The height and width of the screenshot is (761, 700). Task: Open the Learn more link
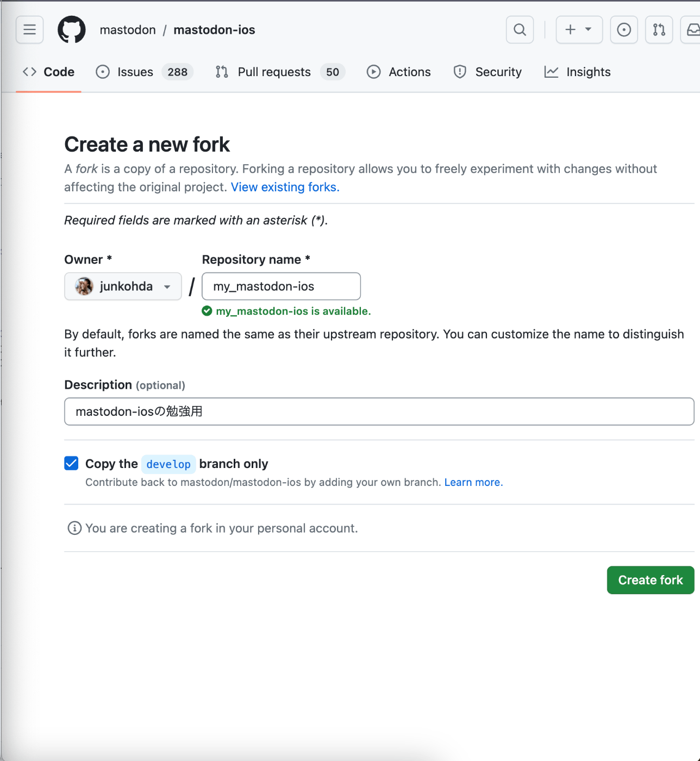[473, 482]
